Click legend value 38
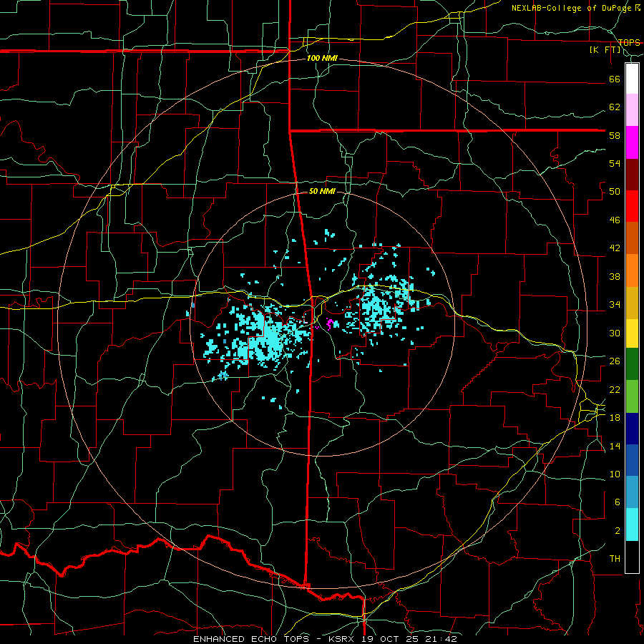Image resolution: width=644 pixels, height=644 pixels. pyautogui.click(x=615, y=277)
